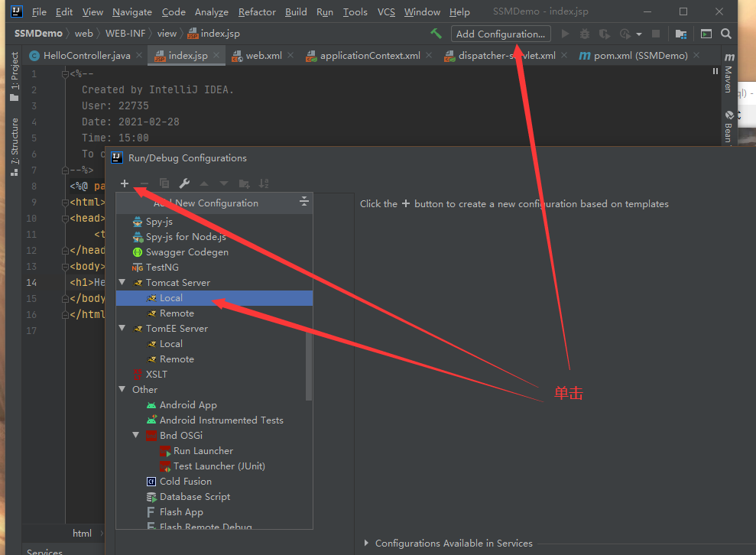This screenshot has width=756, height=555.
Task: Select Android Instrumented Tests entry
Action: point(214,420)
